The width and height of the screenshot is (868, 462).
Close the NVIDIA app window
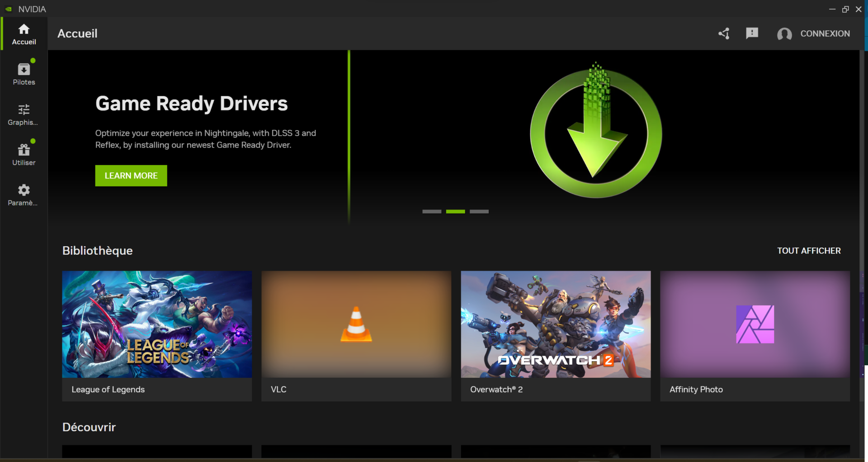[x=859, y=9]
